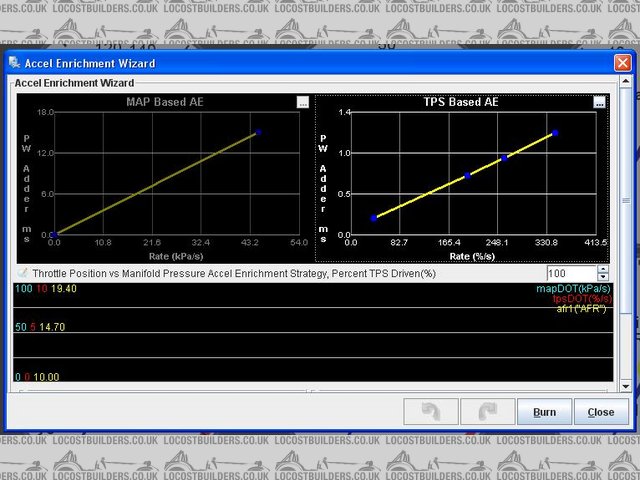Increase Percent TPS Driven with up arrow
Image resolution: width=640 pixels, height=480 pixels.
pos(602,269)
